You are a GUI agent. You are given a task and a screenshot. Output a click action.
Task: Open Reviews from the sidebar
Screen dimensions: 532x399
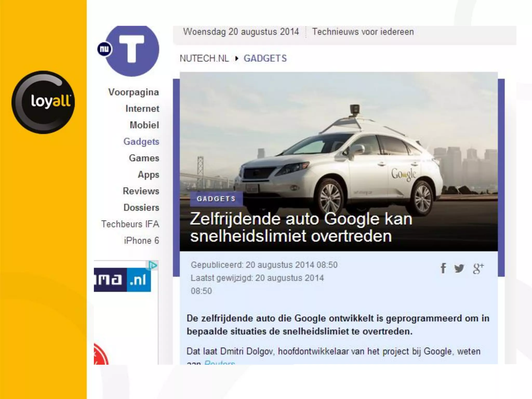(141, 191)
